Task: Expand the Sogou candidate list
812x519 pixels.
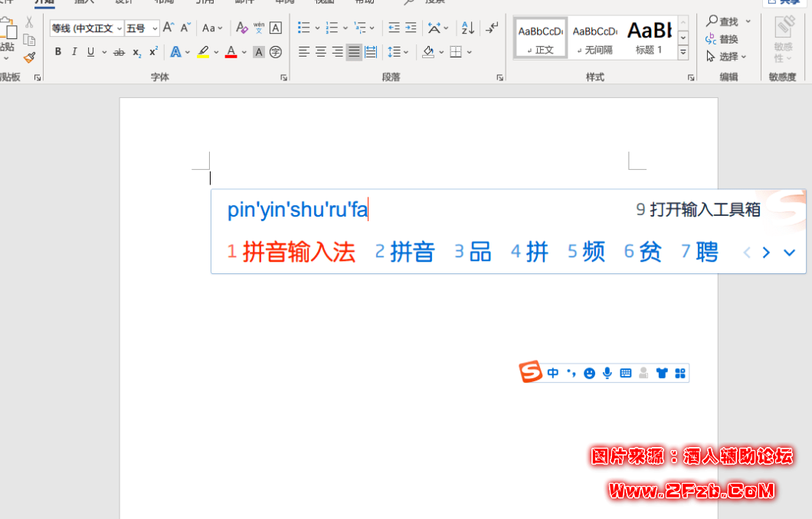Action: (789, 253)
